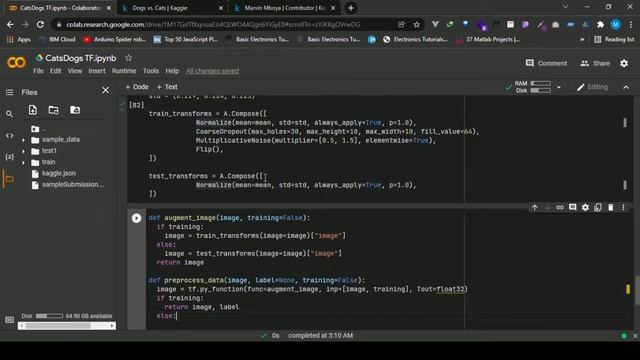Click the notebook vertical scrollbar thumb
Image resolution: width=640 pixels, height=360 pixels.
tap(636, 290)
